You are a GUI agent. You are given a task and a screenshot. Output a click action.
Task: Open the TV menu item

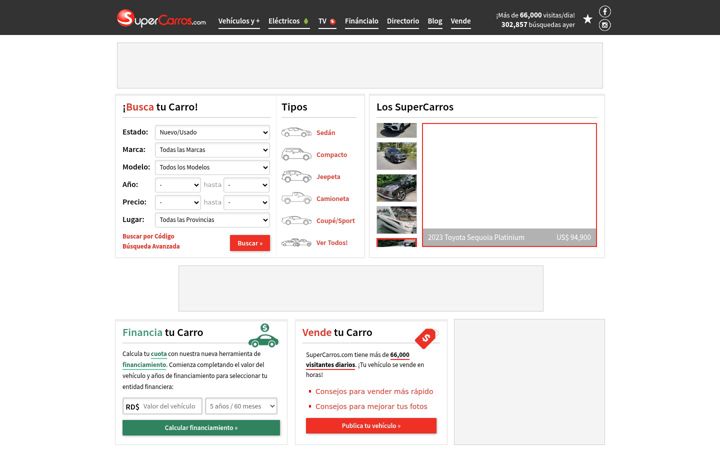(327, 21)
